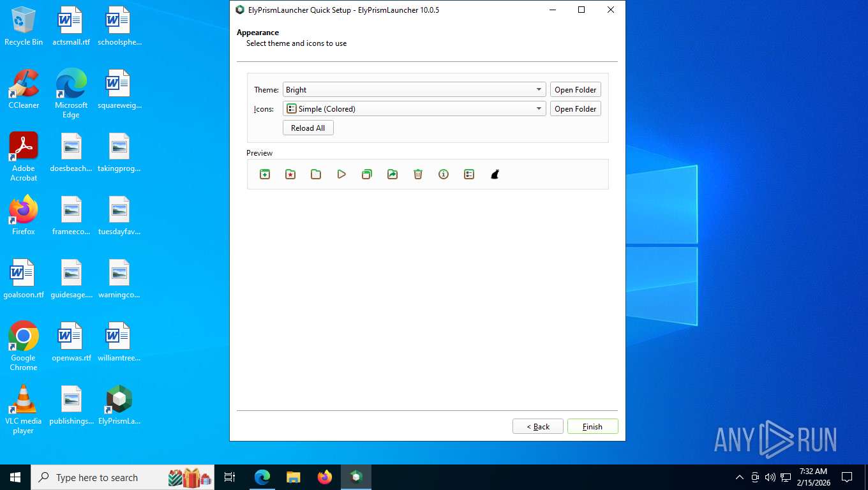Click the black cat preview icon
This screenshot has width=868, height=490.
click(495, 174)
